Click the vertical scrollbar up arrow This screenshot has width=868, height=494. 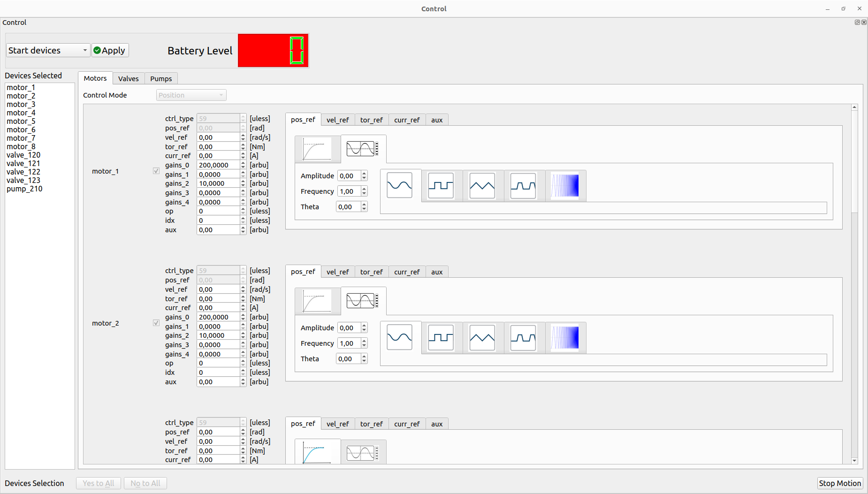(x=854, y=107)
